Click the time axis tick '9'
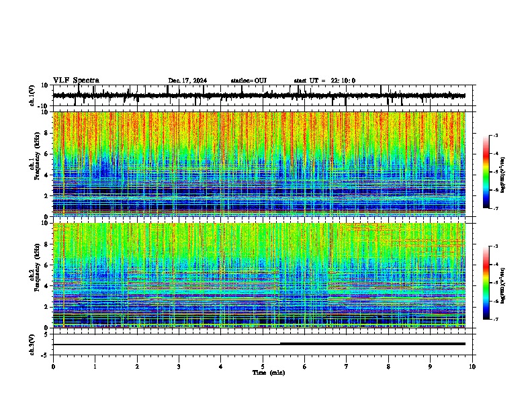 pyautogui.click(x=430, y=367)
